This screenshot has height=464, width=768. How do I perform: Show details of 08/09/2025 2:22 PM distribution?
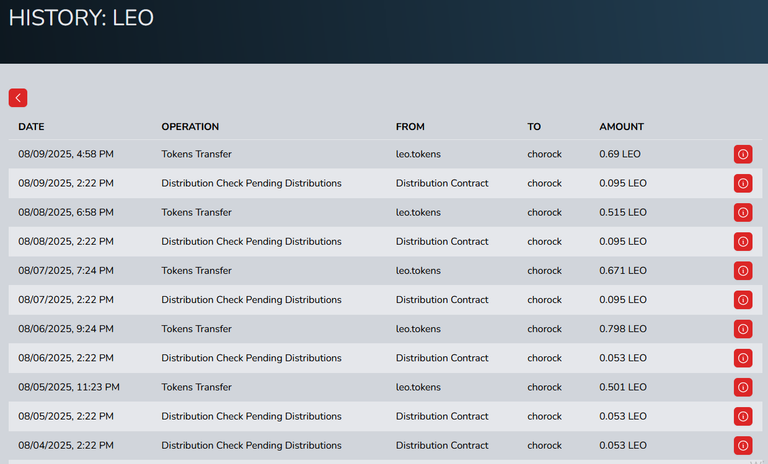pos(743,183)
